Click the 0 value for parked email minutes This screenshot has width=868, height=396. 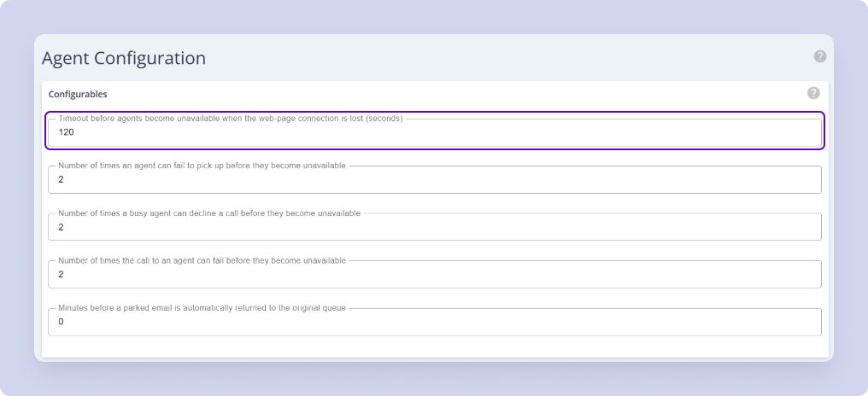click(x=61, y=322)
